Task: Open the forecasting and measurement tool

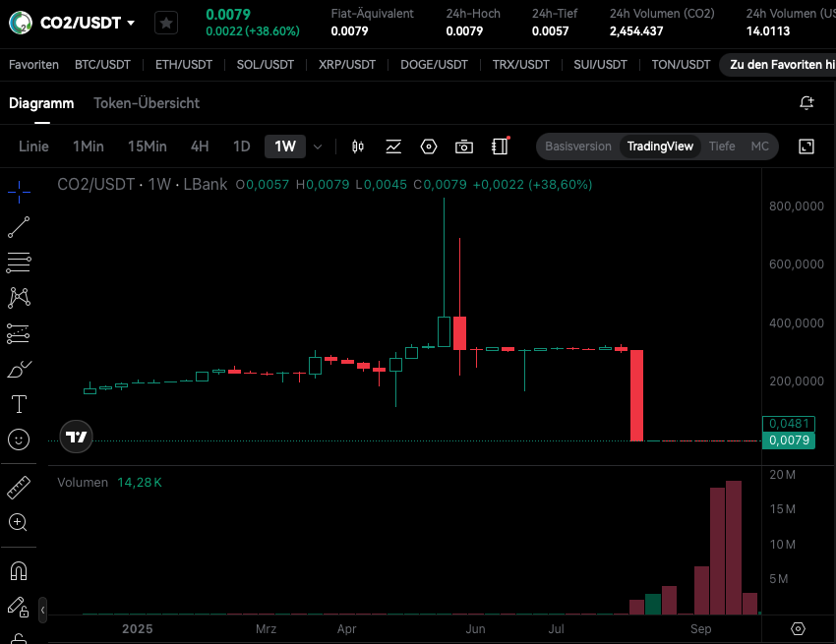Action: click(19, 333)
